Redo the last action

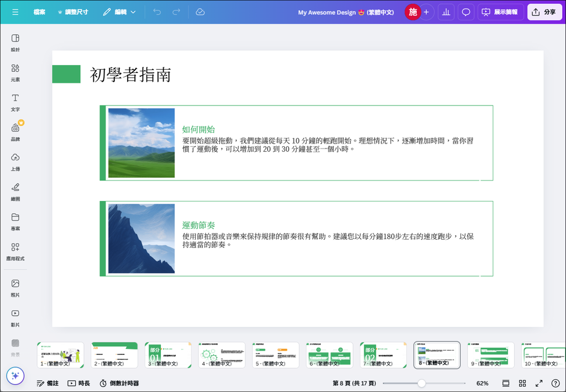pos(176,12)
